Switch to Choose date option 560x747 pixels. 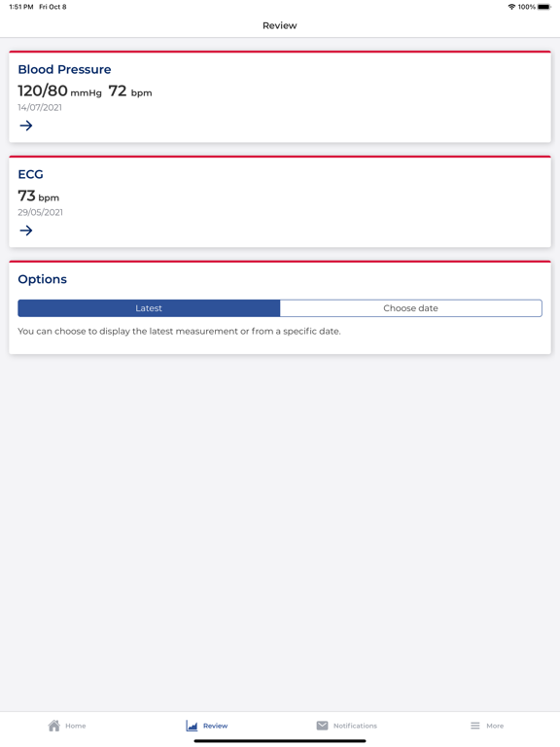(411, 308)
